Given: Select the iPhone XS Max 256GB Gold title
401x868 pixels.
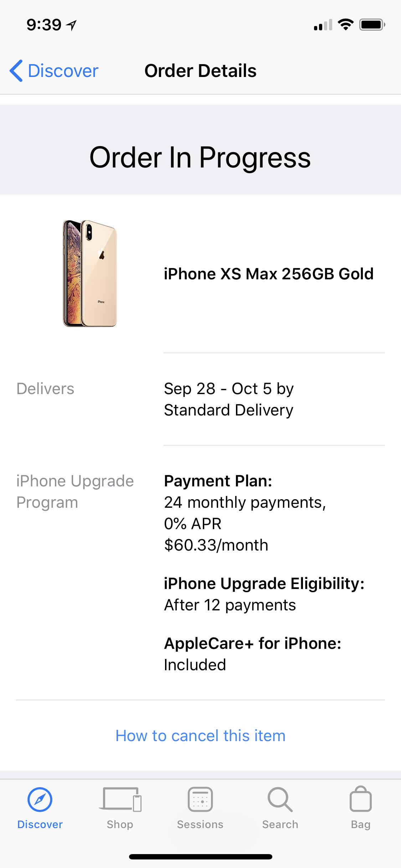Looking at the screenshot, I should pyautogui.click(x=268, y=274).
